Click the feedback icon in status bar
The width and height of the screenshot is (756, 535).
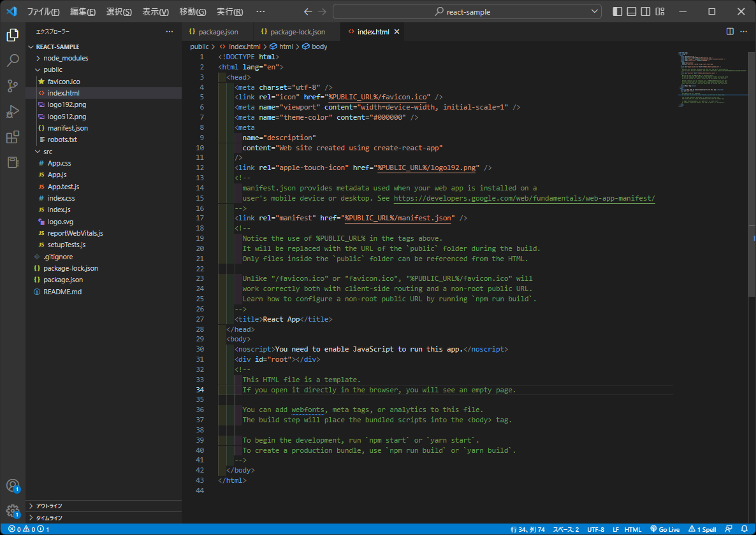[x=728, y=529]
